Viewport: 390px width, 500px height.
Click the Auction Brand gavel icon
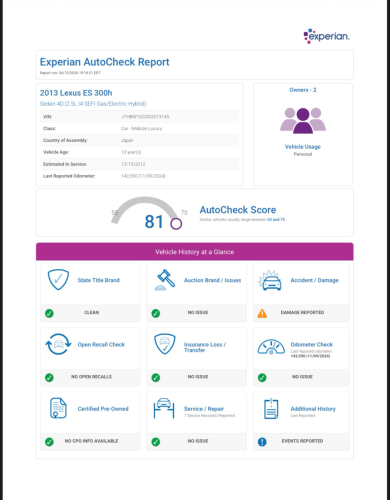pos(165,280)
